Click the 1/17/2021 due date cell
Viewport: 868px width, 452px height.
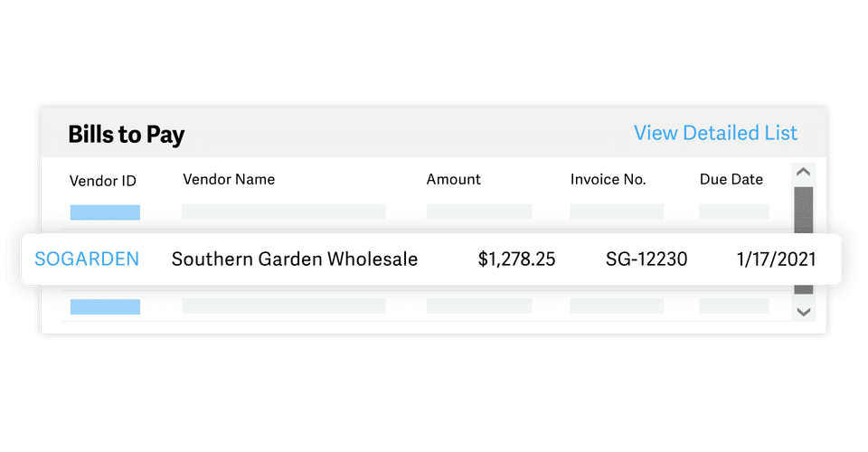pos(777,259)
